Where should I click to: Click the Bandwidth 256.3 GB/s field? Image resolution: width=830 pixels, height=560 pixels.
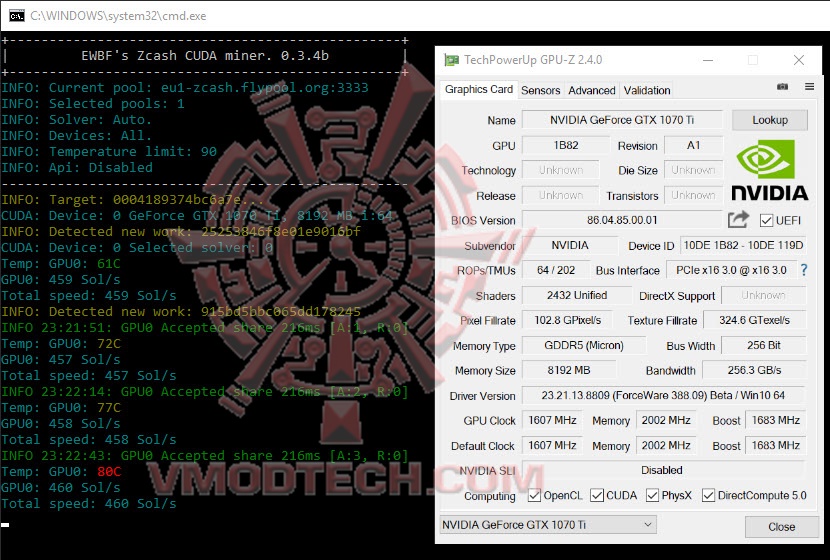pos(754,371)
